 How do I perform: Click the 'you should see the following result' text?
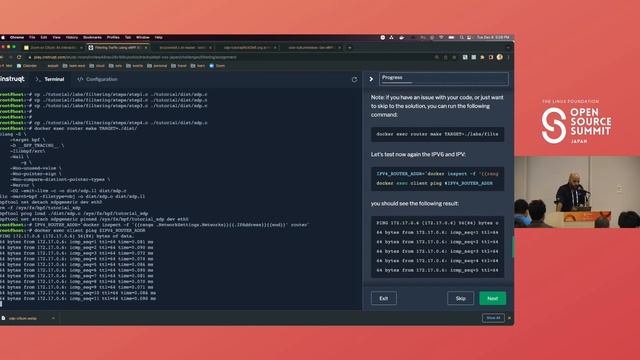click(x=415, y=203)
